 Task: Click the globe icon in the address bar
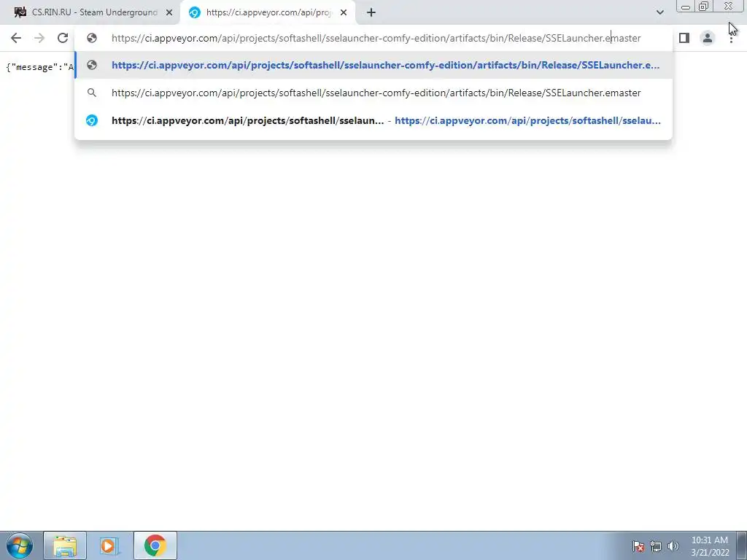click(x=92, y=38)
